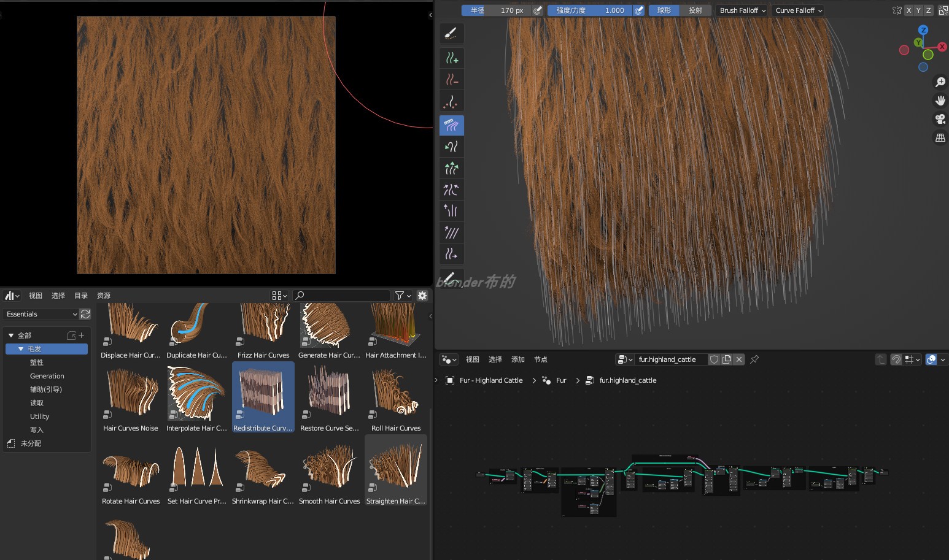Image resolution: width=949 pixels, height=560 pixels.
Task: Select the Delete hair curves tool
Action: point(451,80)
